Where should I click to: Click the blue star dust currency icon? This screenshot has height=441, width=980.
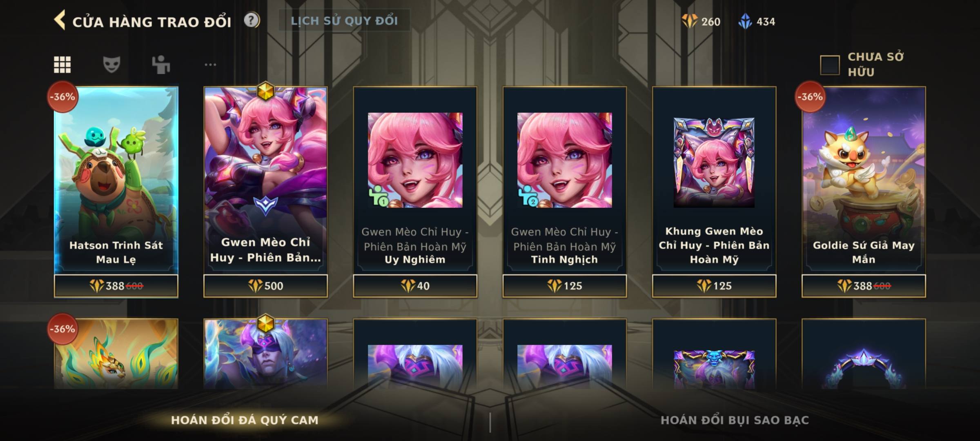point(745,21)
